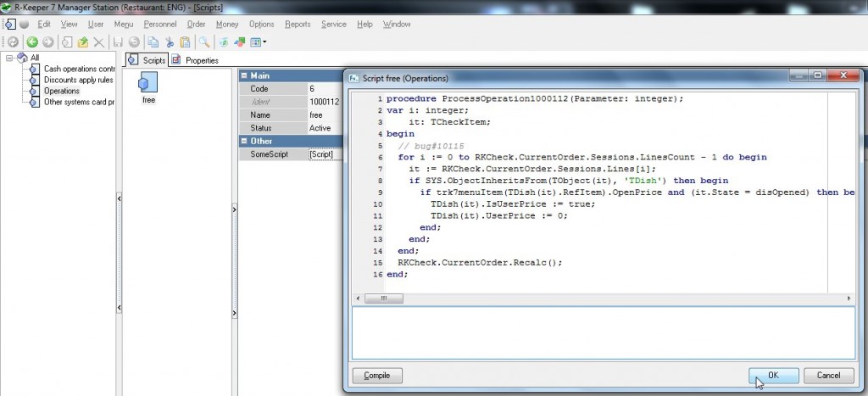
Task: Open the Window menu
Action: tap(397, 25)
